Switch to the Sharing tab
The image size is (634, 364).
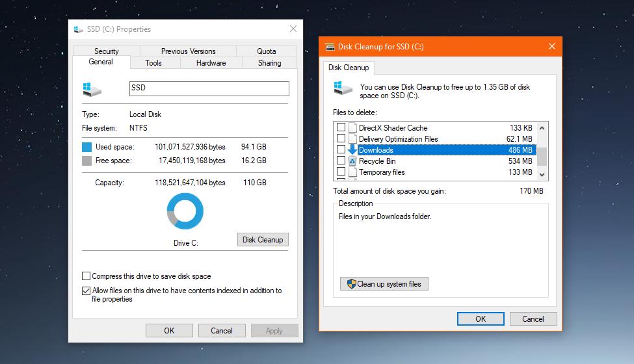(x=269, y=63)
